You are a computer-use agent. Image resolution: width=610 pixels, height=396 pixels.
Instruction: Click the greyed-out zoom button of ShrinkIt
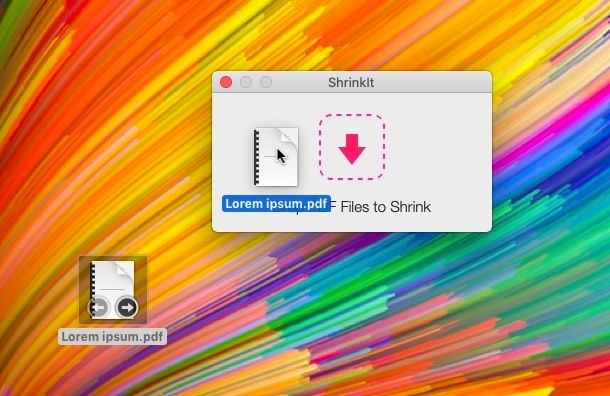(x=266, y=82)
